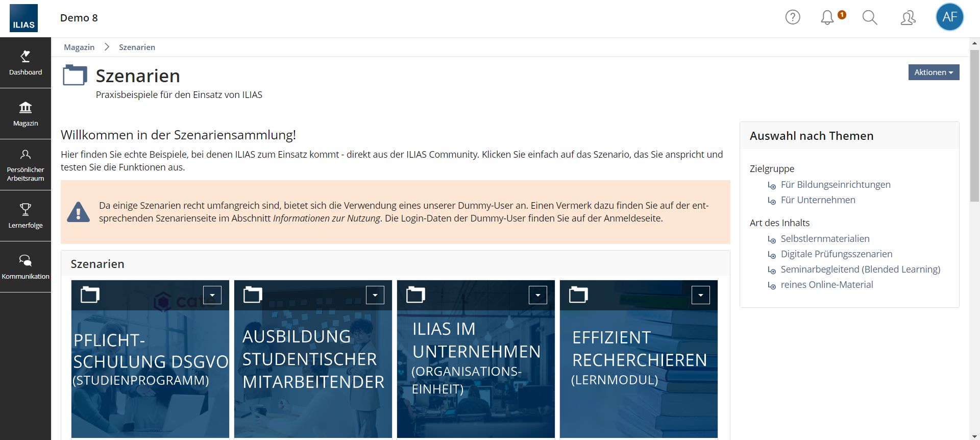Open actions dropdown on Ausbildung Studentischer Mitarbeitender card

(x=375, y=295)
